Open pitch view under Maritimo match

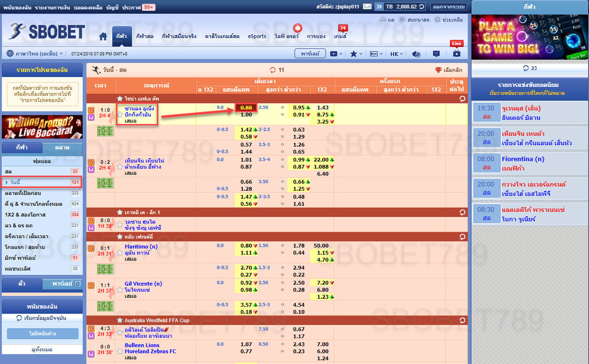(x=105, y=269)
